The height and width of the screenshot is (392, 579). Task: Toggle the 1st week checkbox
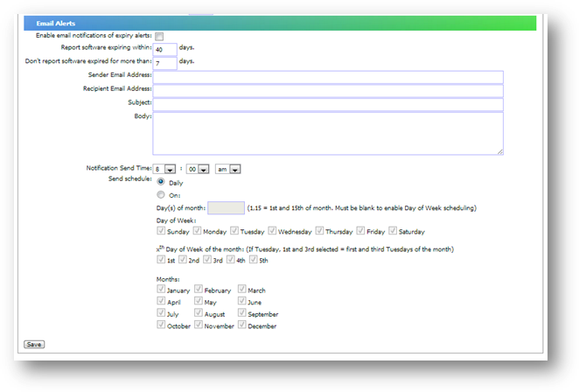(x=161, y=259)
